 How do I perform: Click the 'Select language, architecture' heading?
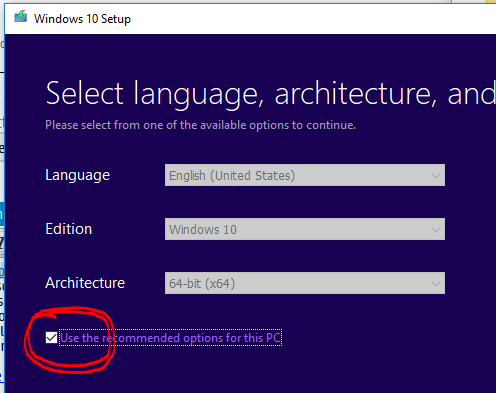tap(271, 94)
